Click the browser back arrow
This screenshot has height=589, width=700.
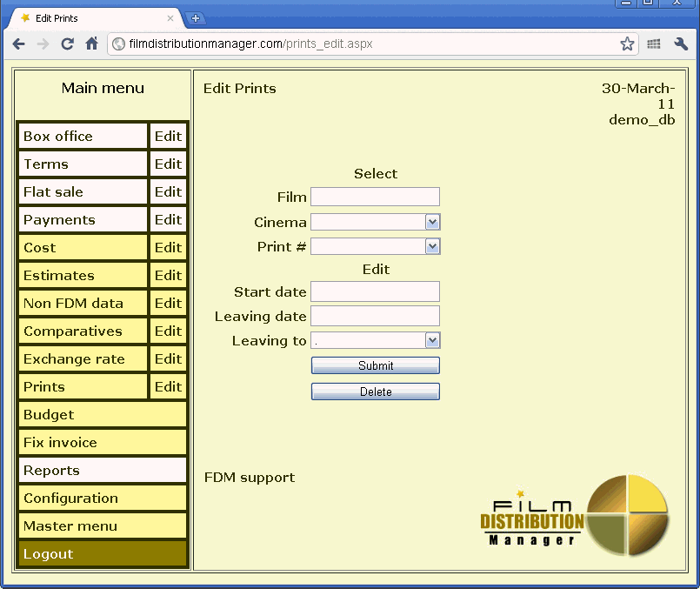click(19, 44)
